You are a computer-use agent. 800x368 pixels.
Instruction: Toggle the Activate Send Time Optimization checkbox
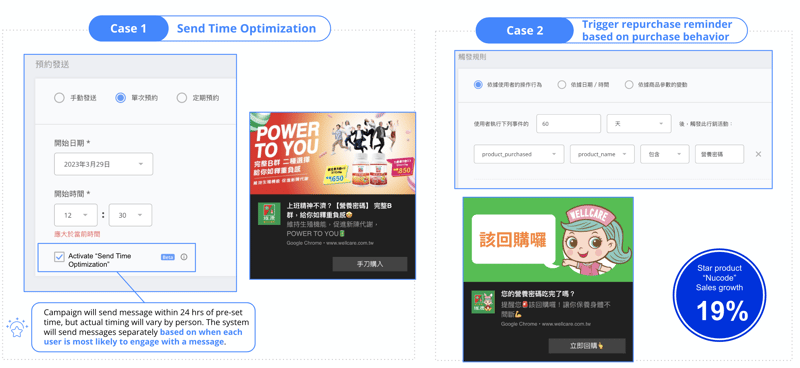tap(59, 257)
